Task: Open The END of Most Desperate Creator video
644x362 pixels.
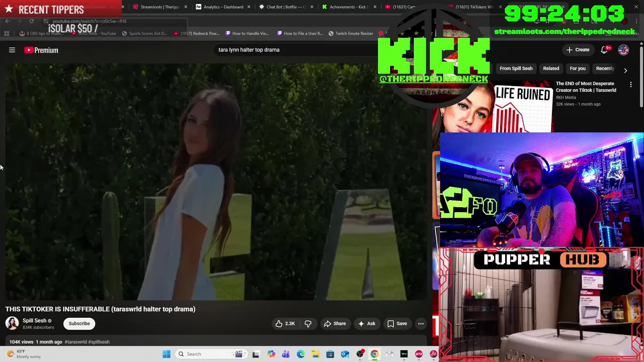Action: pyautogui.click(x=586, y=87)
